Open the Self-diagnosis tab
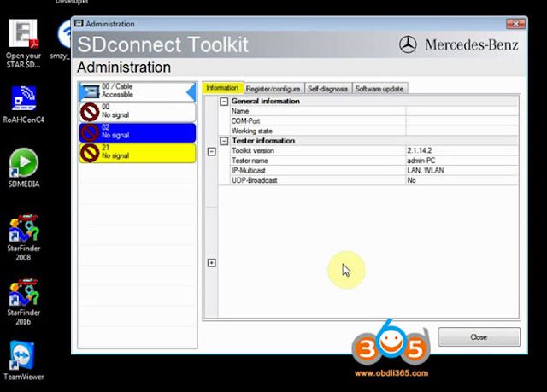 point(328,89)
